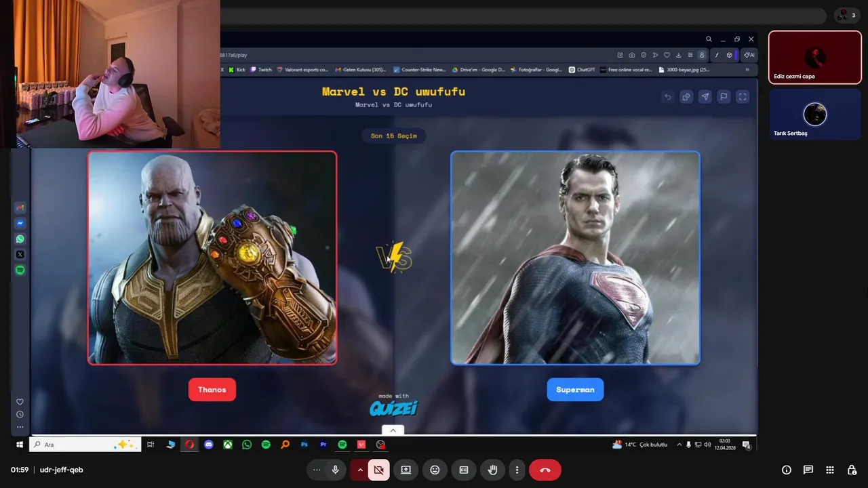Expand video settings caret arrow

360,470
